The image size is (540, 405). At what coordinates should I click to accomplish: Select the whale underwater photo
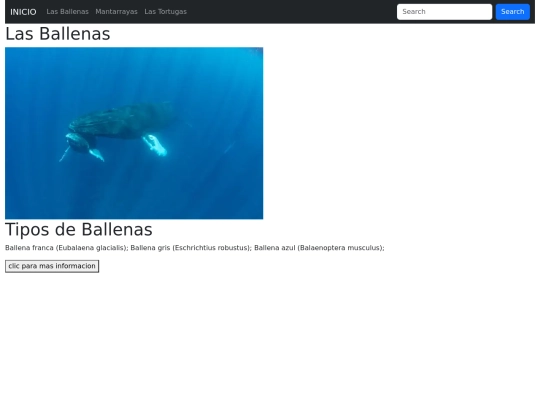pos(134,133)
